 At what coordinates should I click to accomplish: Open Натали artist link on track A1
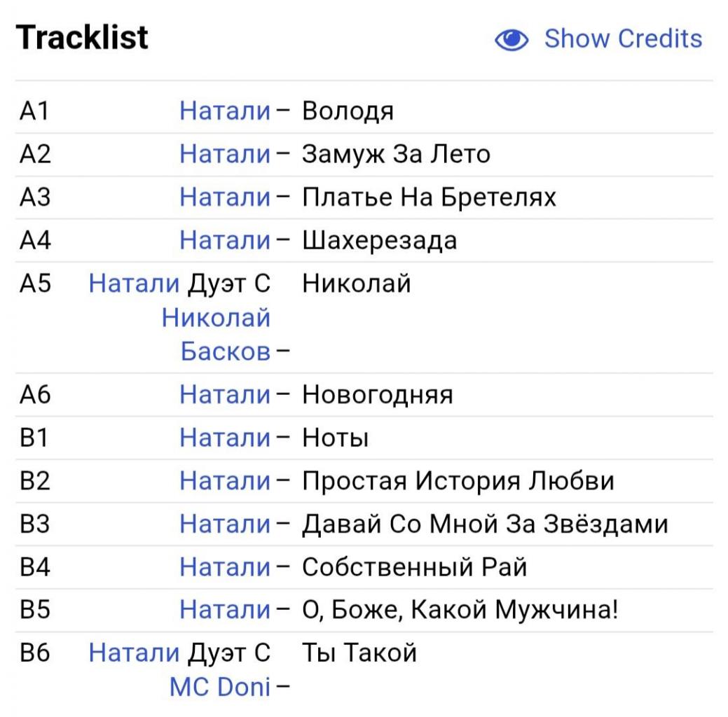(x=225, y=111)
